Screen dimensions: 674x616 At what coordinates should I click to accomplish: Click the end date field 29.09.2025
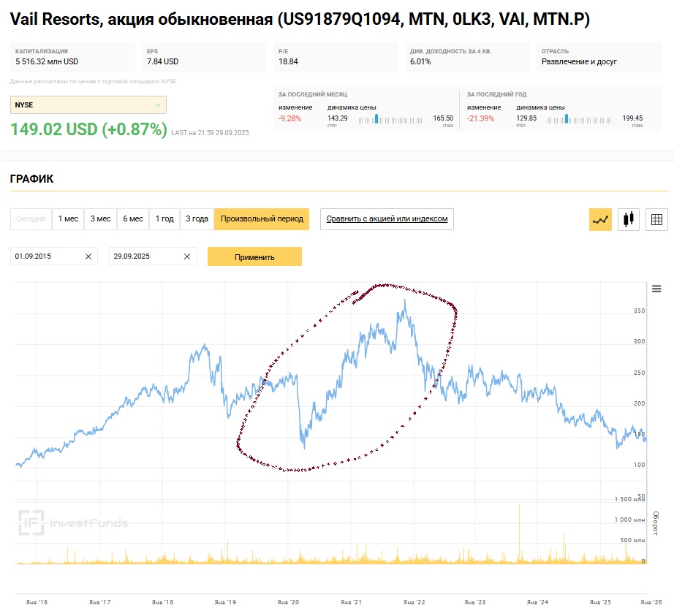[x=153, y=256]
